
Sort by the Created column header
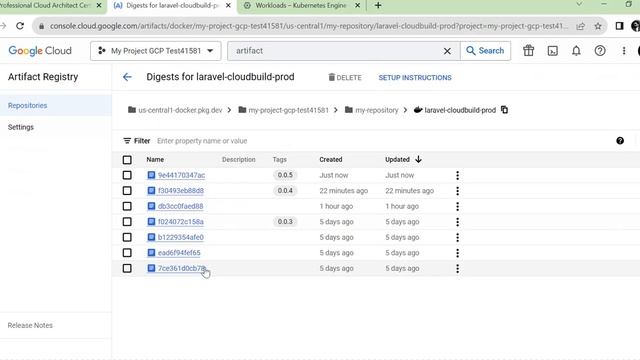pos(331,160)
